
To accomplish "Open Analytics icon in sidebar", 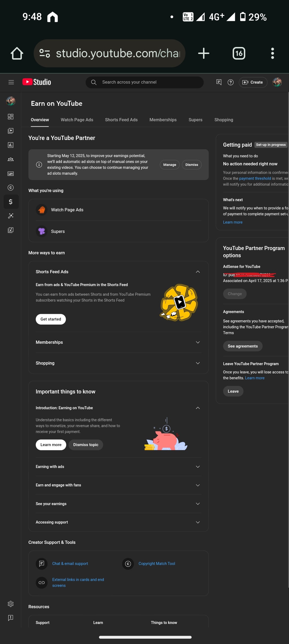I will (11, 145).
